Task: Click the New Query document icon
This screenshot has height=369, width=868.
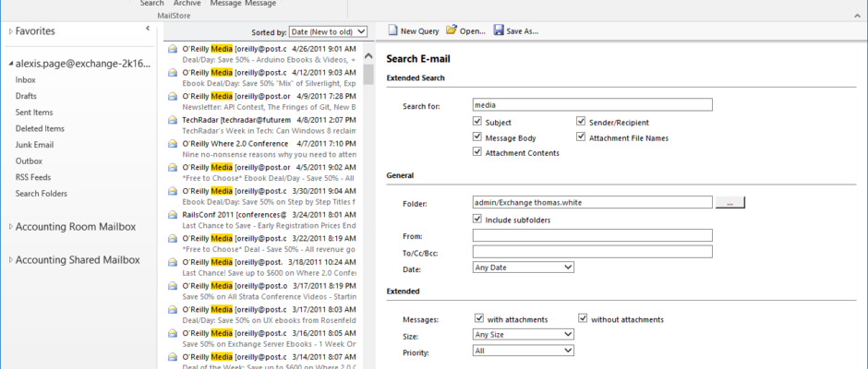Action: tap(392, 30)
